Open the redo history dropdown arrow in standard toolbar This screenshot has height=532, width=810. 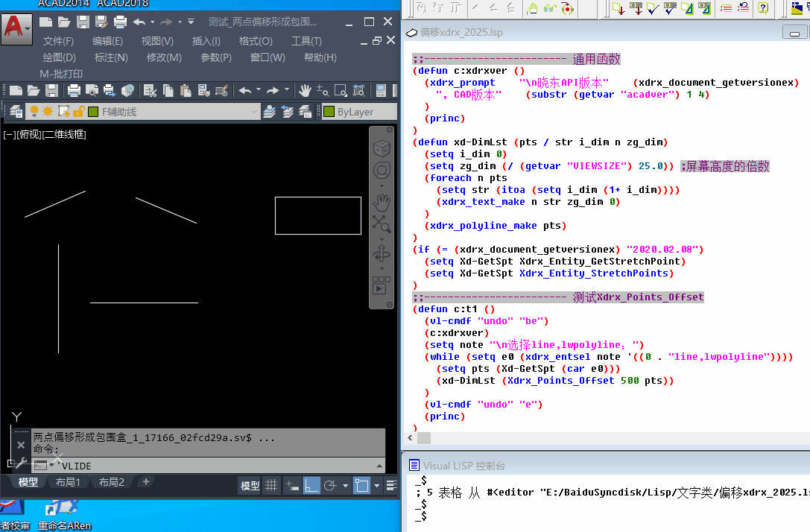287,90
